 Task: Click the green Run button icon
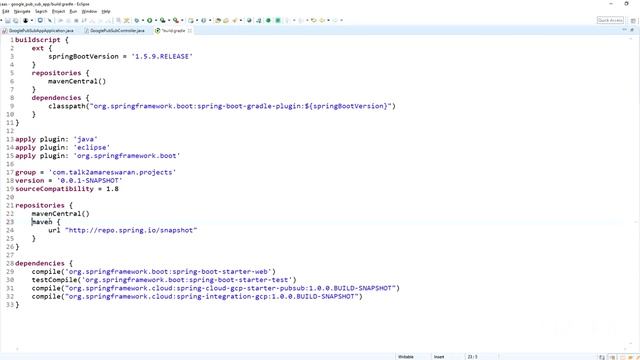[x=150, y=20]
